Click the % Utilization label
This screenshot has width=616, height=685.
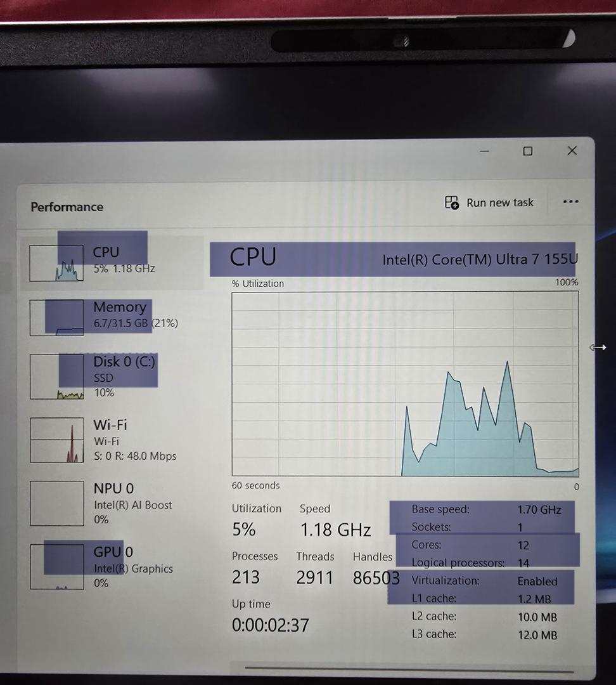click(258, 284)
